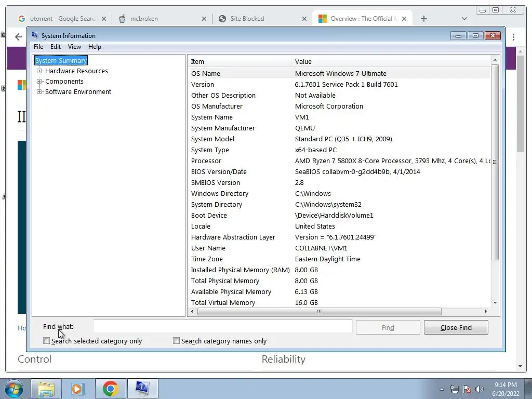Close the Site Blocked tab
This screenshot has height=399, width=532.
click(304, 19)
